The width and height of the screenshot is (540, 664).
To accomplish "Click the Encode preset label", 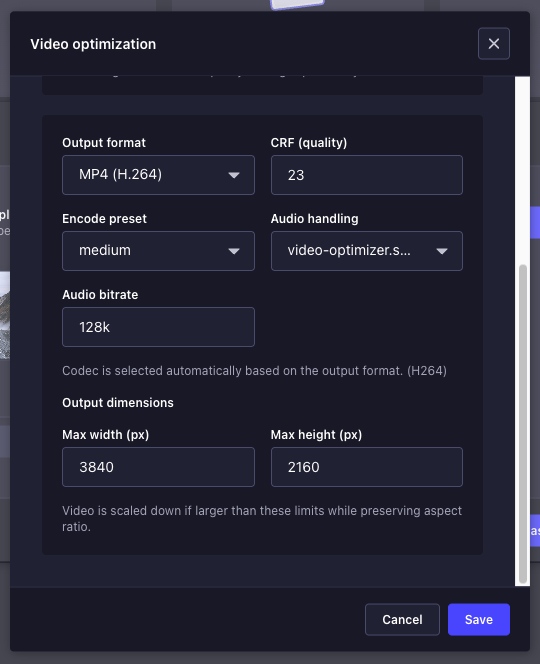I will [104, 219].
